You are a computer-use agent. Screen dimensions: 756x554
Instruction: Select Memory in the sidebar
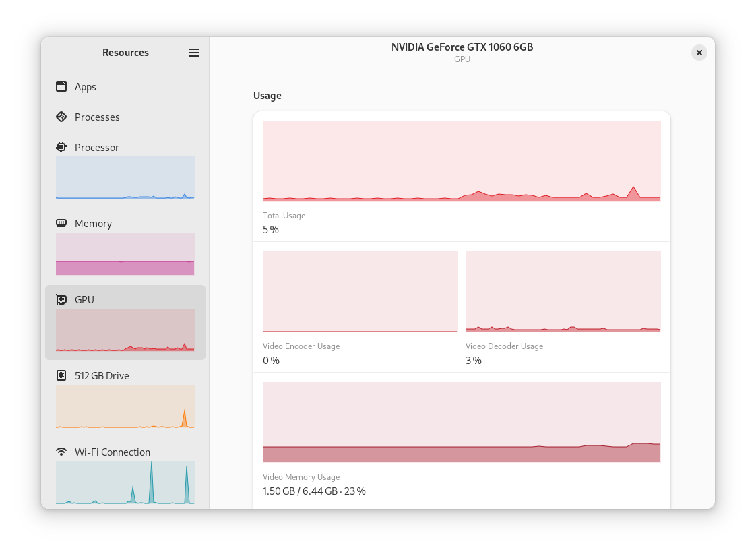[93, 223]
